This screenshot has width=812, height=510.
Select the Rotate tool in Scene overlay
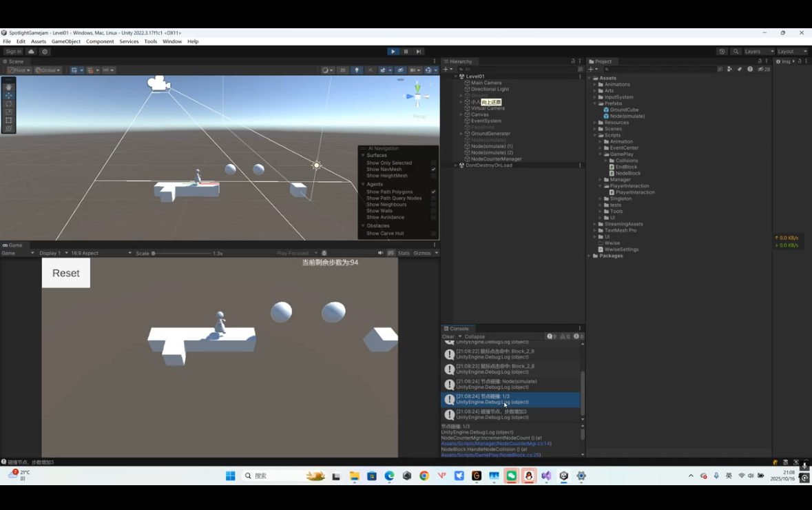point(8,103)
